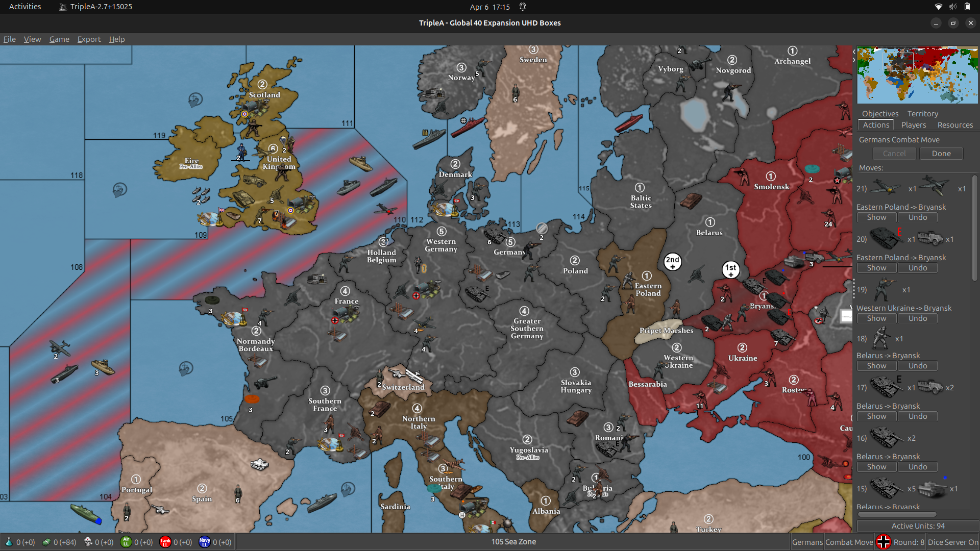Undo the Eastern Poland to Bryansk move

point(917,217)
